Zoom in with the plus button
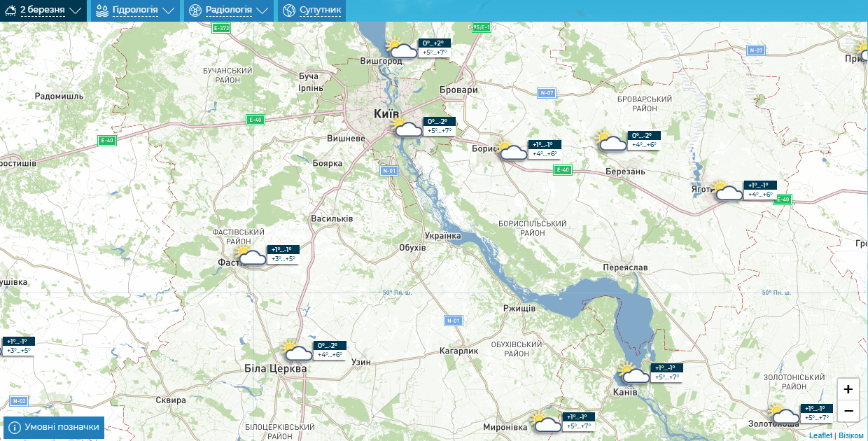868x441 pixels. click(848, 389)
